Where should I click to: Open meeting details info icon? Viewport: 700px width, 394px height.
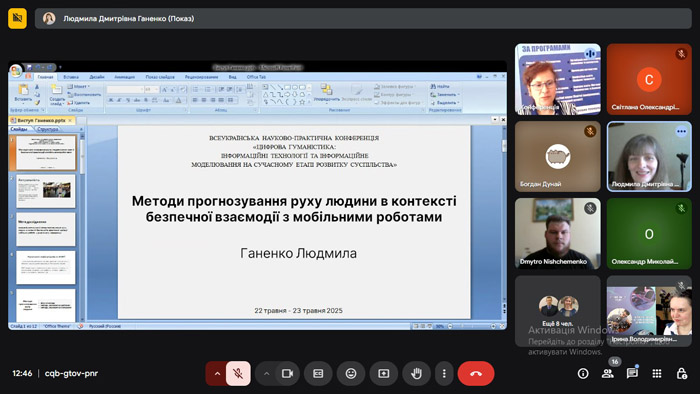583,373
